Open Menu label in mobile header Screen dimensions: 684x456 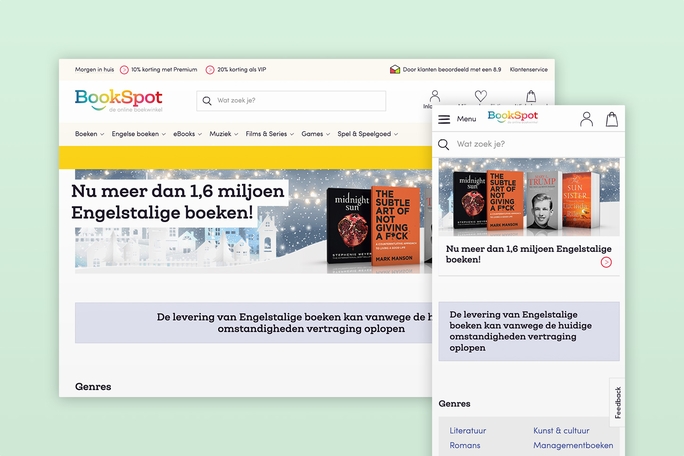pos(466,119)
